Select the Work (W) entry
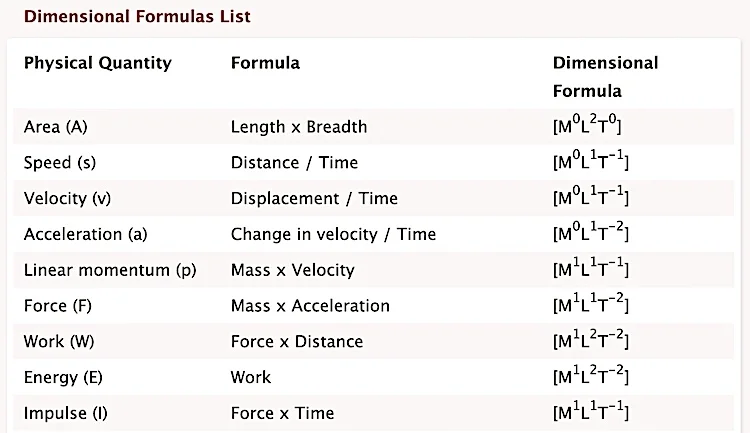The image size is (750, 433). click(x=59, y=342)
